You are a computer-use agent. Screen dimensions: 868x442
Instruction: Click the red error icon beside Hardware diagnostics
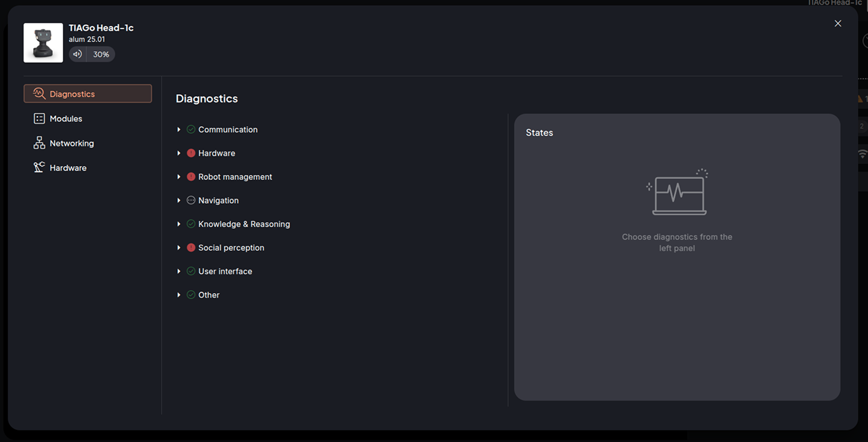pyautogui.click(x=191, y=153)
